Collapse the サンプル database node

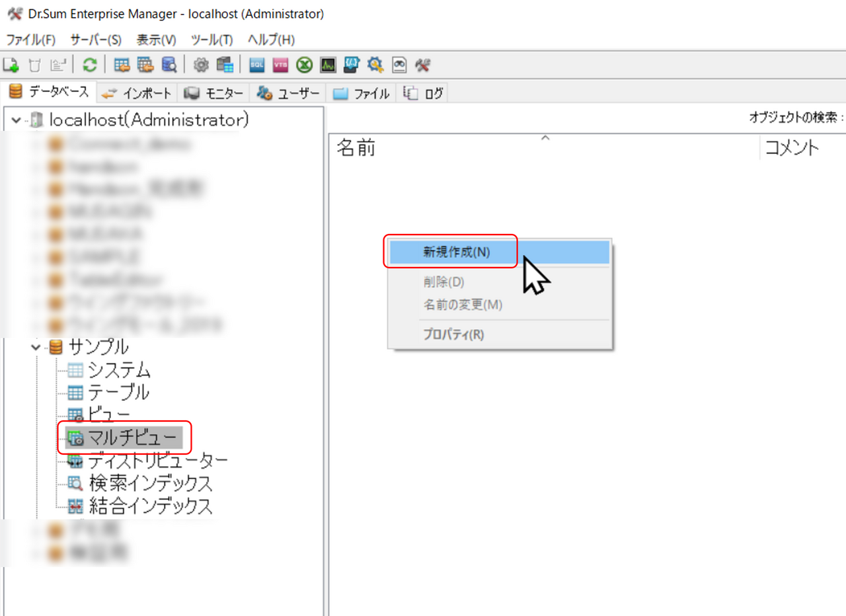pos(35,346)
